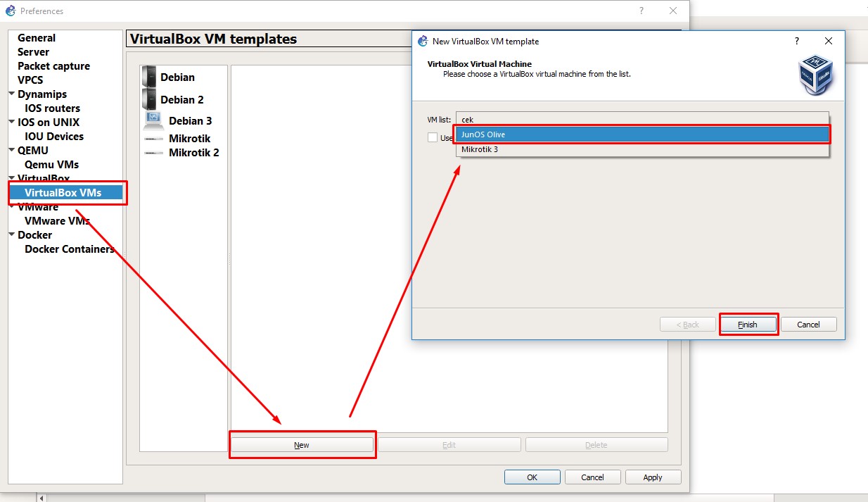The width and height of the screenshot is (868, 502).
Task: Collapse the QEMU tree section
Action: click(12, 150)
